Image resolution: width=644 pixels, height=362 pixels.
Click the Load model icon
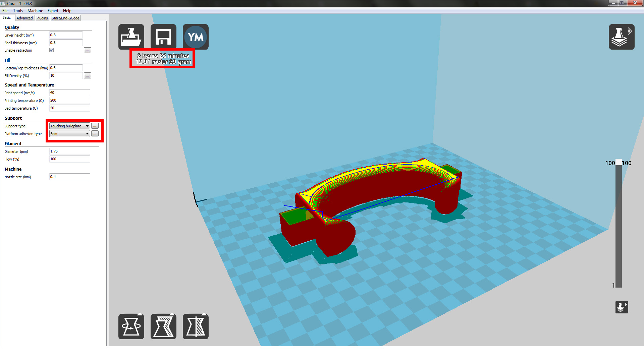[x=131, y=37]
